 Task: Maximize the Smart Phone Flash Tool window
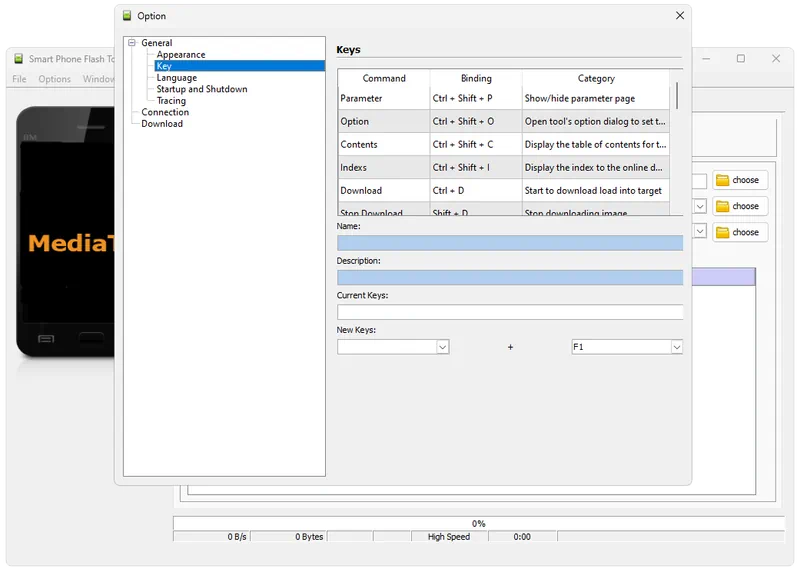tap(741, 59)
